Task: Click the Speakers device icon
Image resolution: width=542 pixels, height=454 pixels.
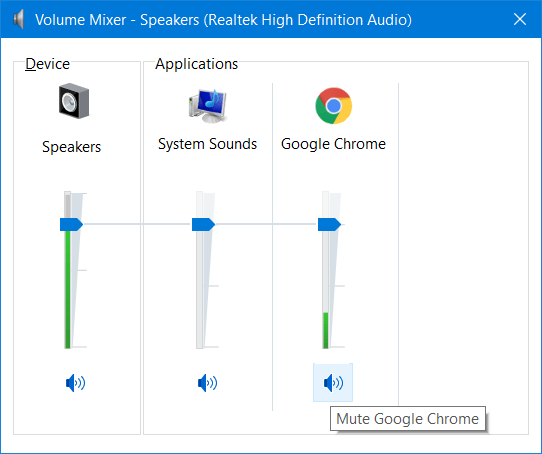Action: 74,101
